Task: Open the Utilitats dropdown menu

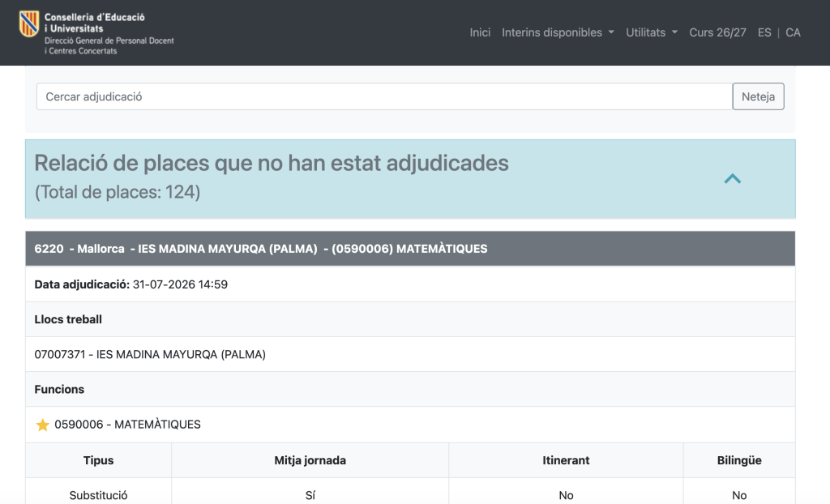Action: (652, 32)
